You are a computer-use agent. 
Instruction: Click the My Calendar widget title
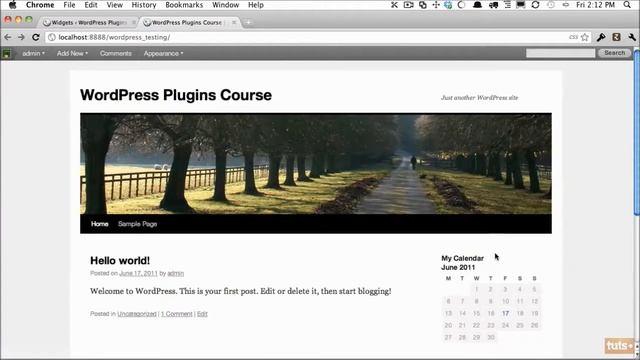(462, 258)
